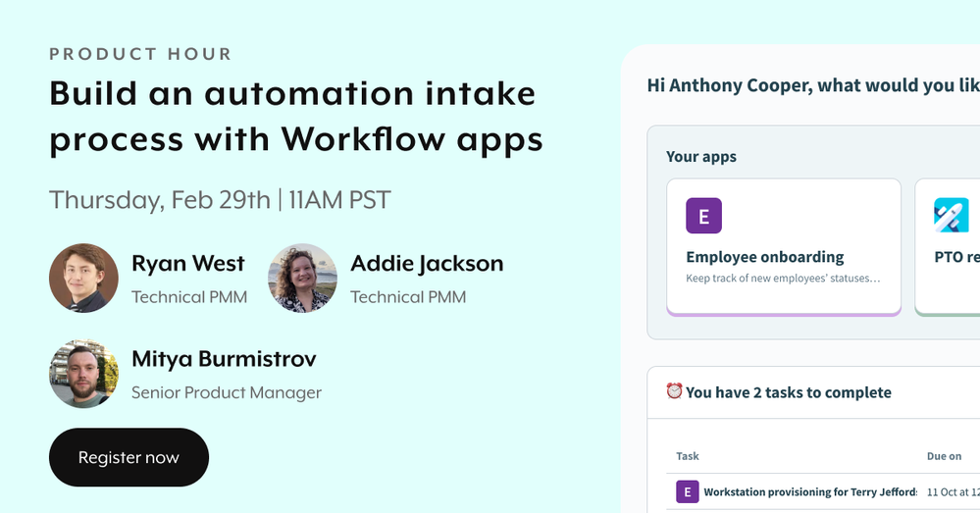Click the name Ryan West
Viewport: 980px width, 513px height.
(188, 264)
